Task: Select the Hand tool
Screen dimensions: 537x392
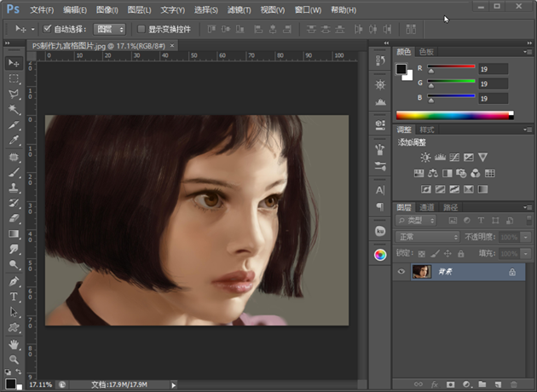Action: coord(14,344)
